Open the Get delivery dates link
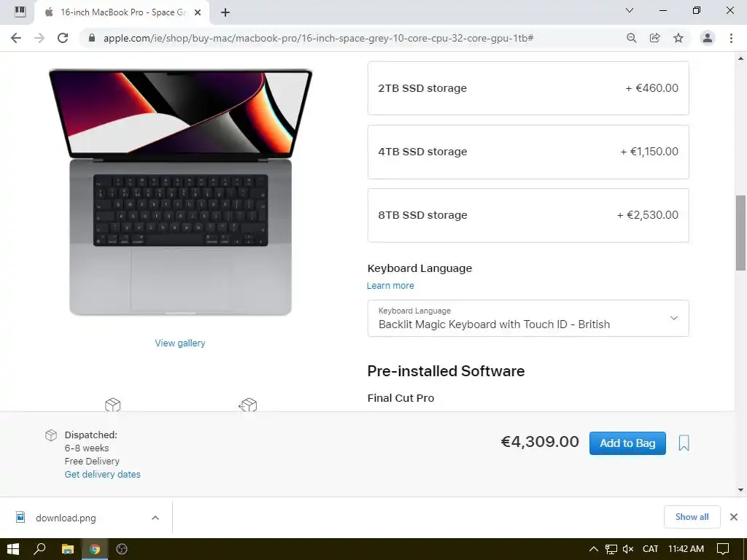Image resolution: width=747 pixels, height=560 pixels. click(102, 474)
